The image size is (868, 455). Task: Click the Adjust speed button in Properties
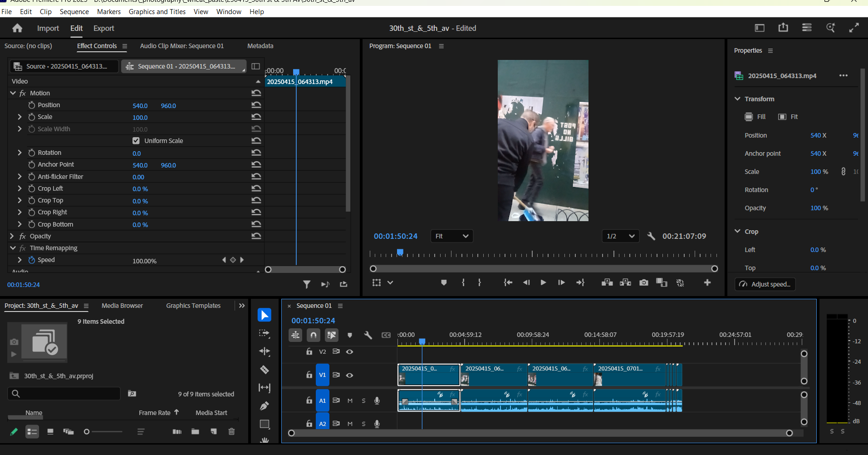tap(764, 284)
